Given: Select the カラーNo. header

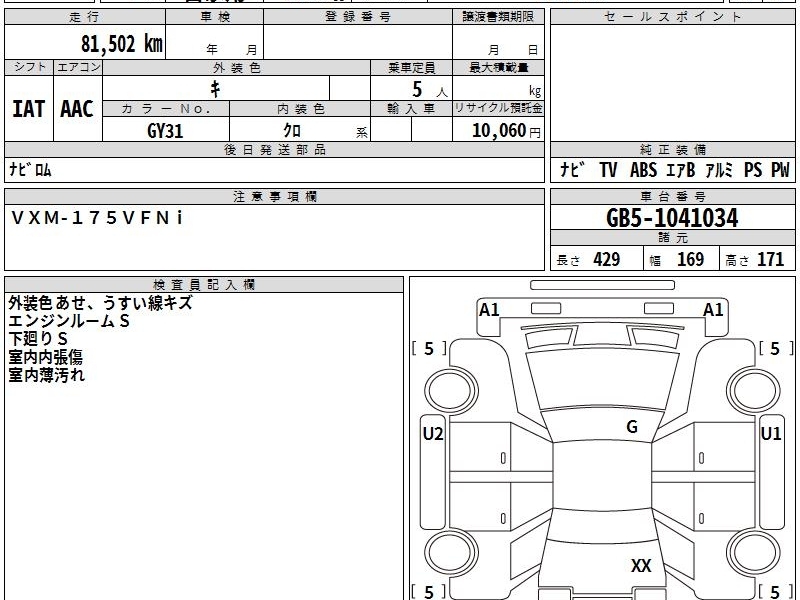Looking at the screenshot, I should click(166, 109).
